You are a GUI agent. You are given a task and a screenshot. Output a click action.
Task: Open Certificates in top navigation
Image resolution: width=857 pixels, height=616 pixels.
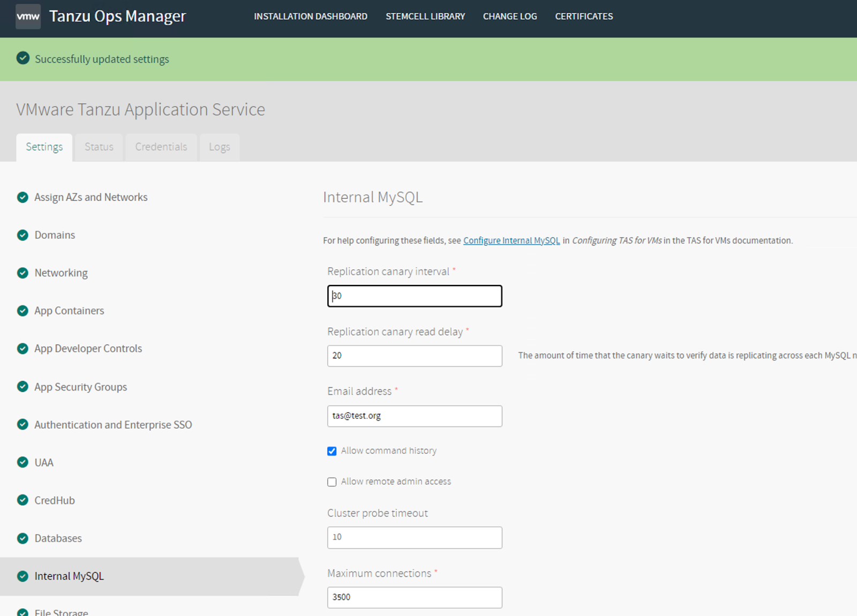(x=584, y=17)
